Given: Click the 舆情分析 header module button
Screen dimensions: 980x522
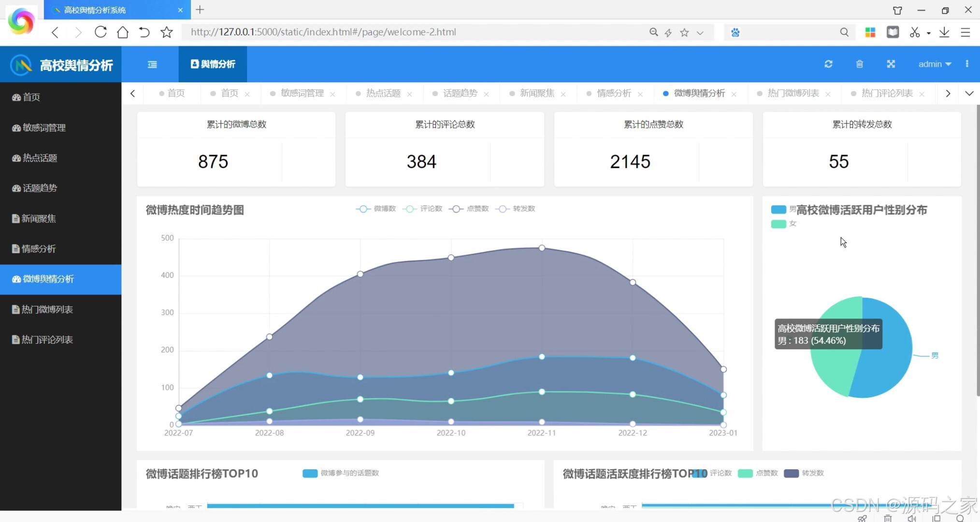Looking at the screenshot, I should [x=213, y=64].
